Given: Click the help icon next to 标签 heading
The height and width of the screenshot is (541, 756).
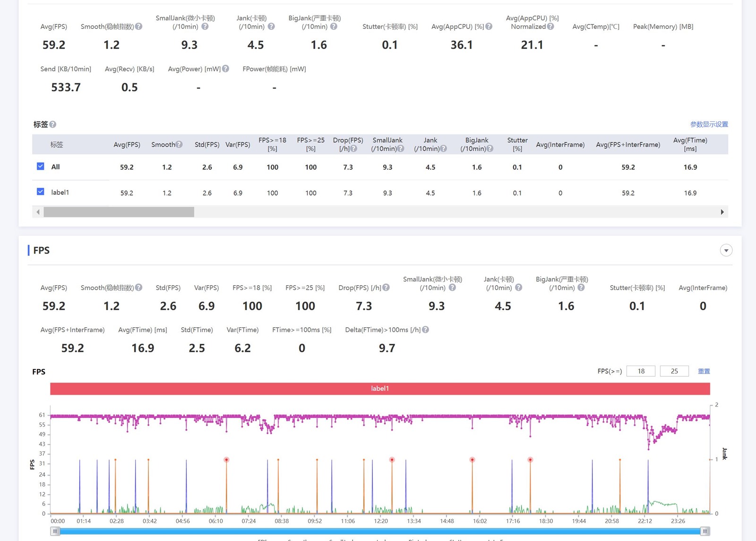Looking at the screenshot, I should 53,124.
